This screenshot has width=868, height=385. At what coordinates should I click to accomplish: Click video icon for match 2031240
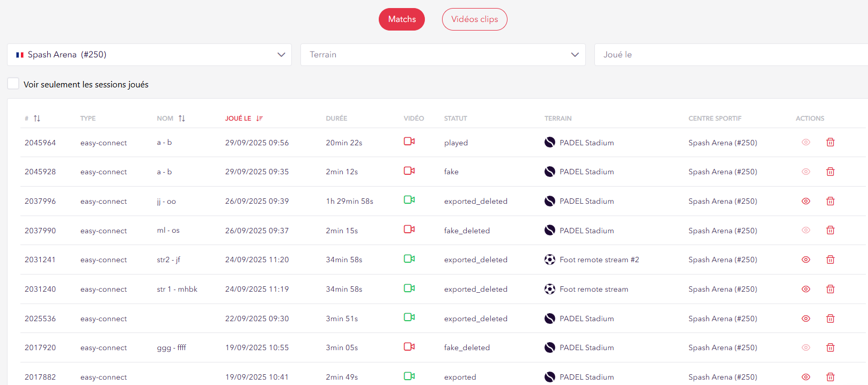[x=409, y=288]
